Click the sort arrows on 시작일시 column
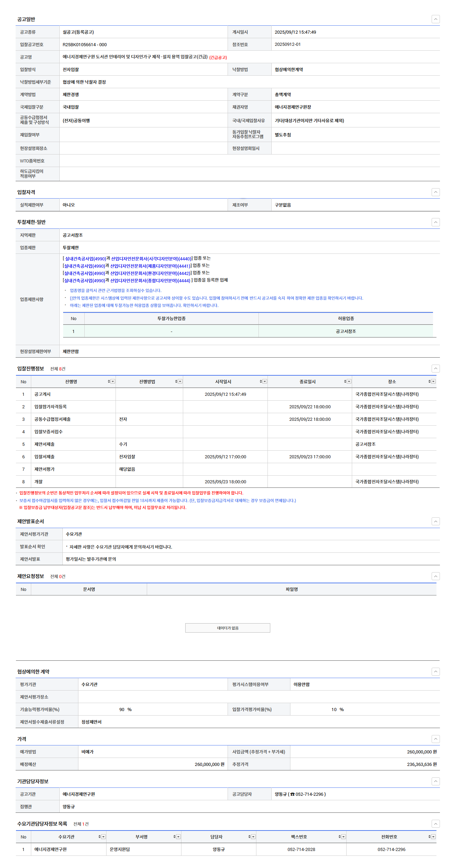This screenshot has height=868, width=450. click(x=261, y=382)
